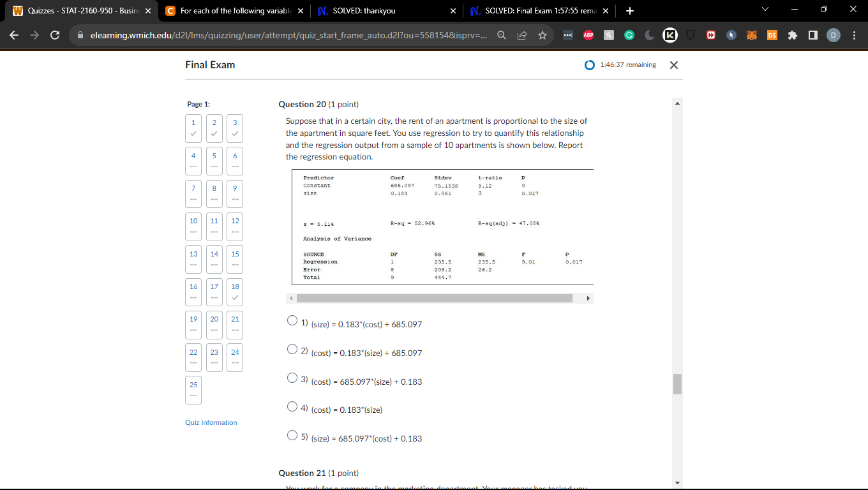Open the Chrome three-dot menu

(x=855, y=36)
